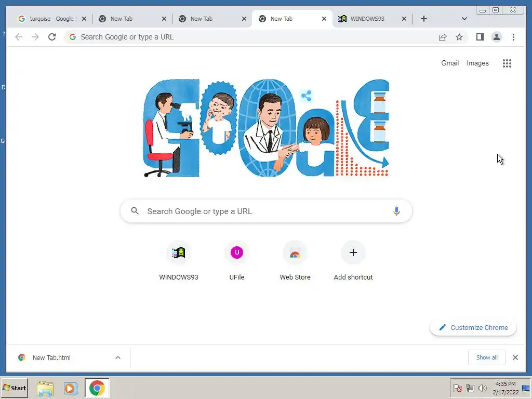Reload the current page
This screenshot has height=399, width=532.
(52, 37)
